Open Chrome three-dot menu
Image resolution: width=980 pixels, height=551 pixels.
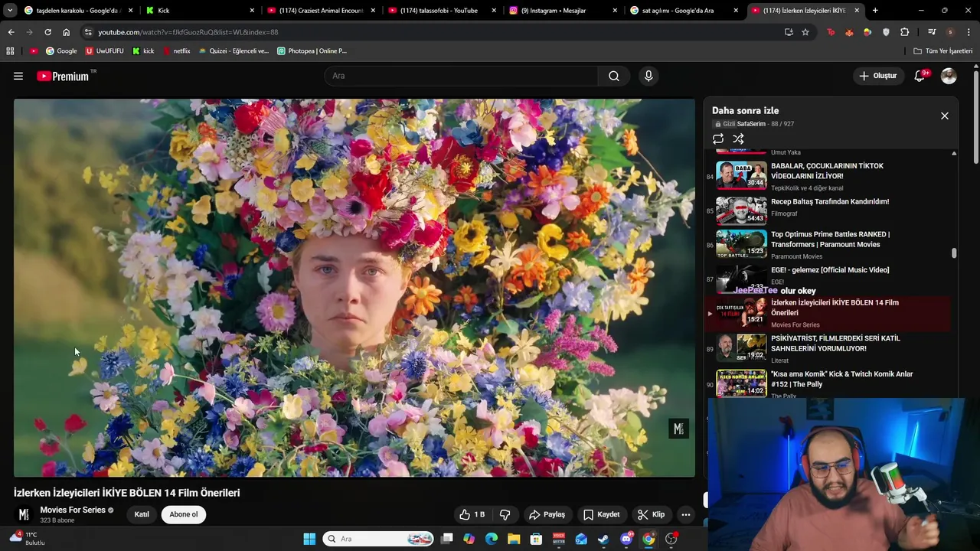(x=969, y=32)
